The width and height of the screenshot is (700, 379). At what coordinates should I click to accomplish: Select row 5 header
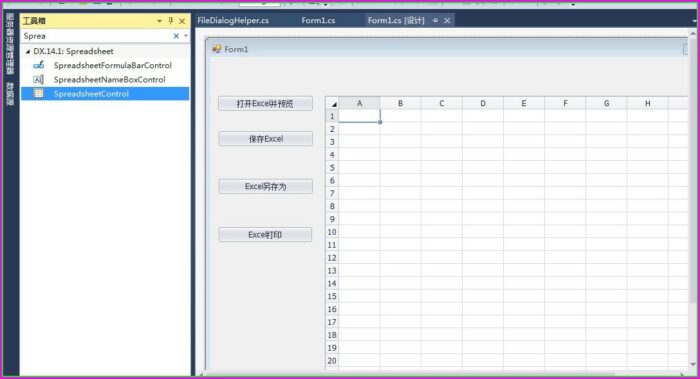coord(332,168)
